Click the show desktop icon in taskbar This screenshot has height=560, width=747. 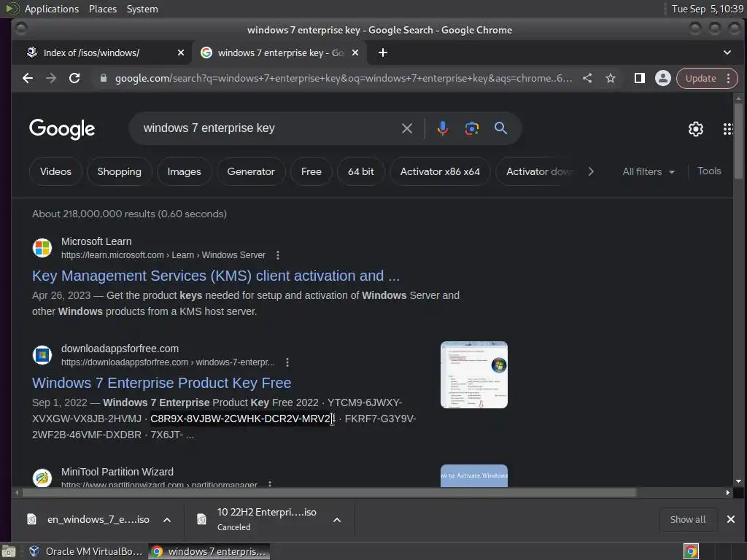click(x=9, y=551)
